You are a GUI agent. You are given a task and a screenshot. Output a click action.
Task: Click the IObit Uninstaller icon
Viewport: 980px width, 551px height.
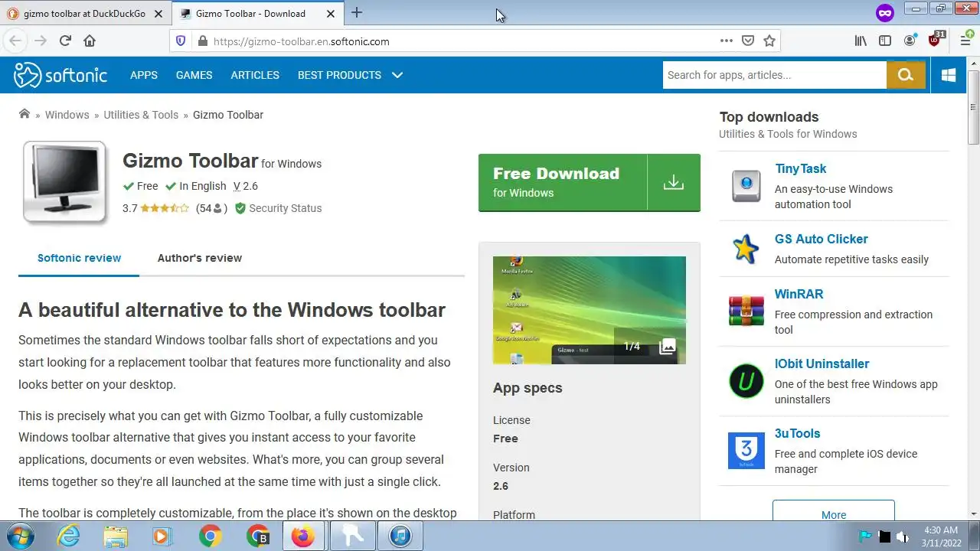pyautogui.click(x=746, y=380)
